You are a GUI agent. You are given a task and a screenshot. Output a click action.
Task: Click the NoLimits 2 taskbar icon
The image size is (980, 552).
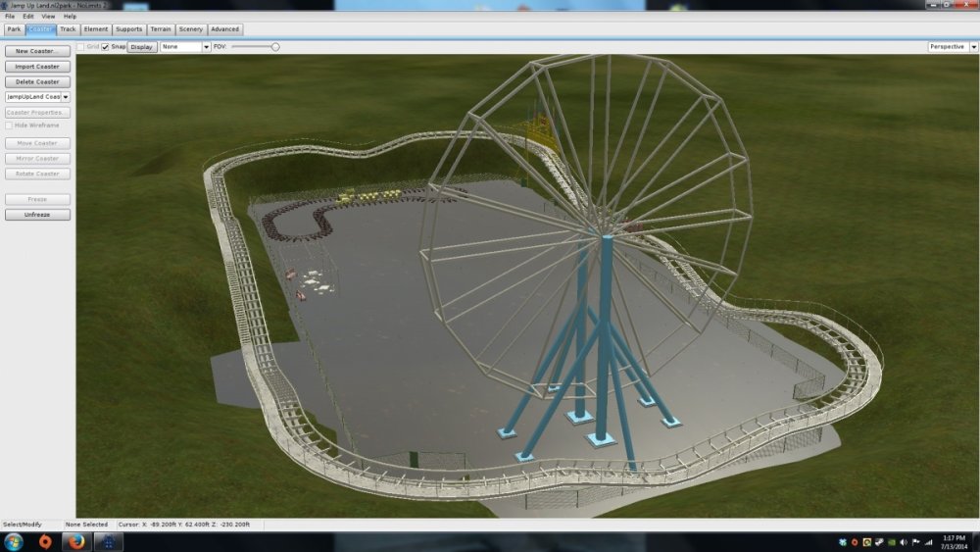click(108, 542)
